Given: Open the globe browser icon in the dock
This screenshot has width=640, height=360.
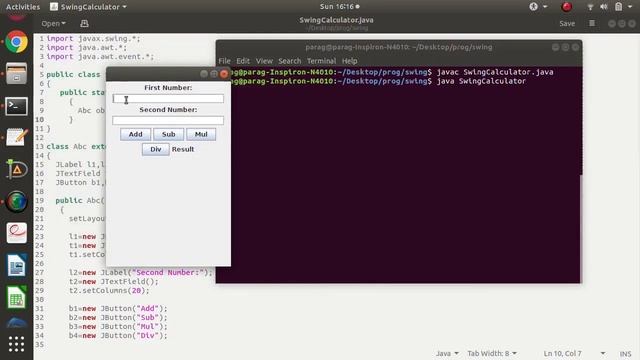Looking at the screenshot, I should 16,202.
